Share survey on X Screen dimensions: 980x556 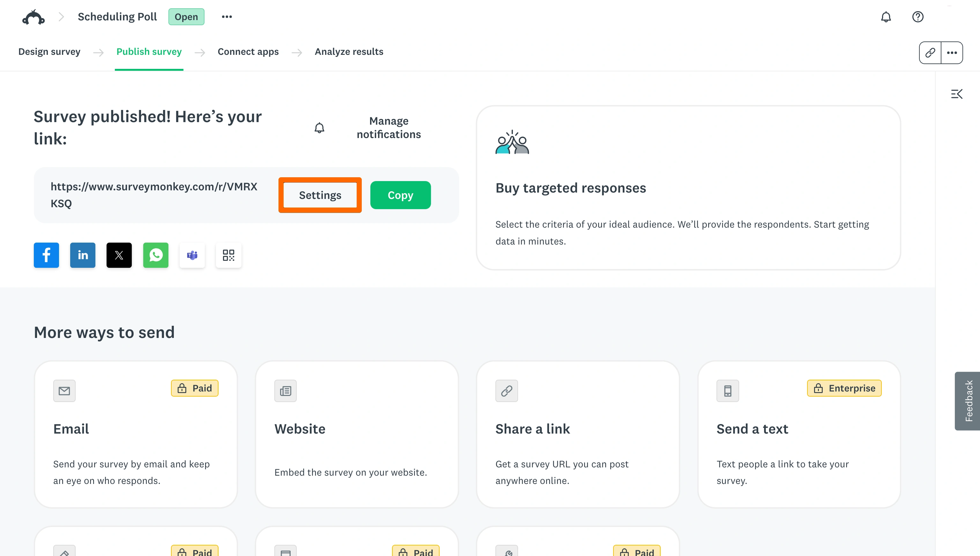tap(119, 255)
